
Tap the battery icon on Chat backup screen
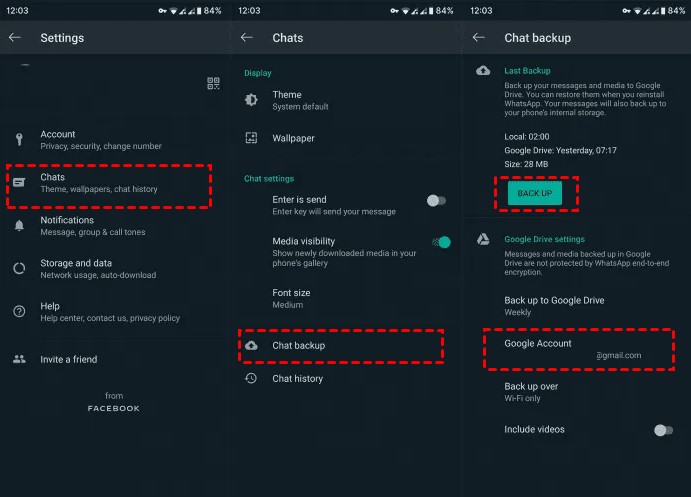pos(663,11)
